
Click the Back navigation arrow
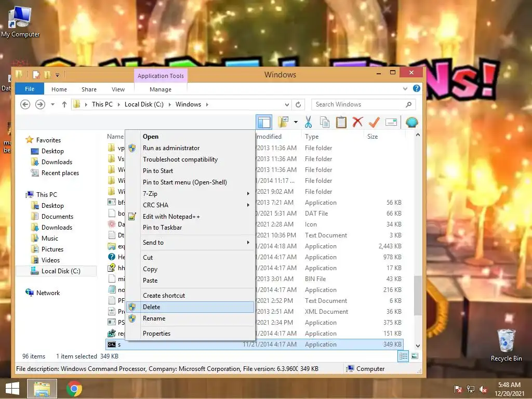pyautogui.click(x=25, y=104)
